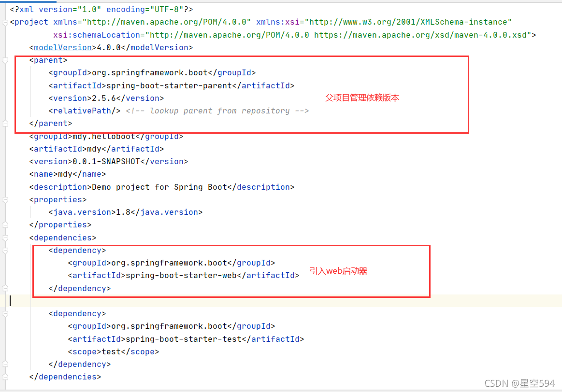Collapse the spring-boot-starter-web dependency fold

click(x=5, y=251)
